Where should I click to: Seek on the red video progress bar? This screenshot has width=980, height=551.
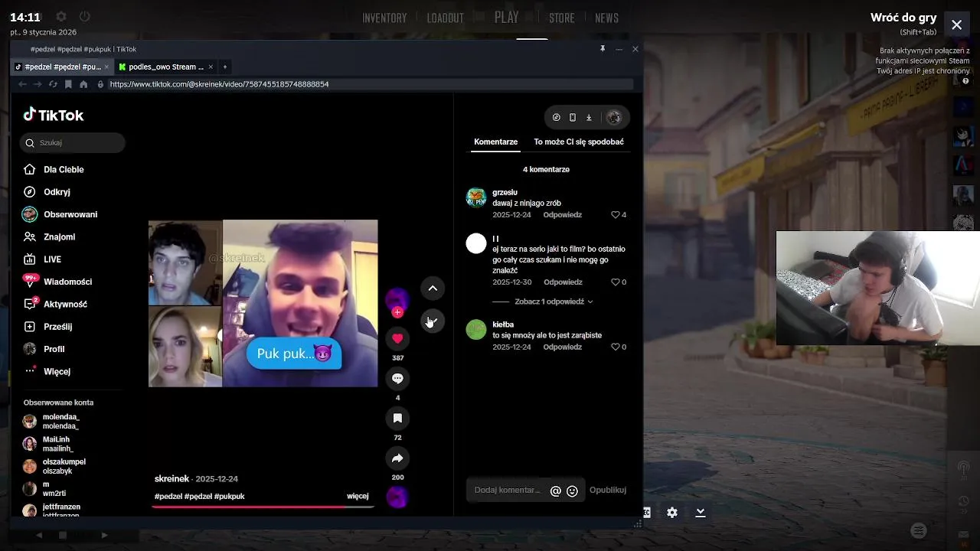[x=263, y=507]
